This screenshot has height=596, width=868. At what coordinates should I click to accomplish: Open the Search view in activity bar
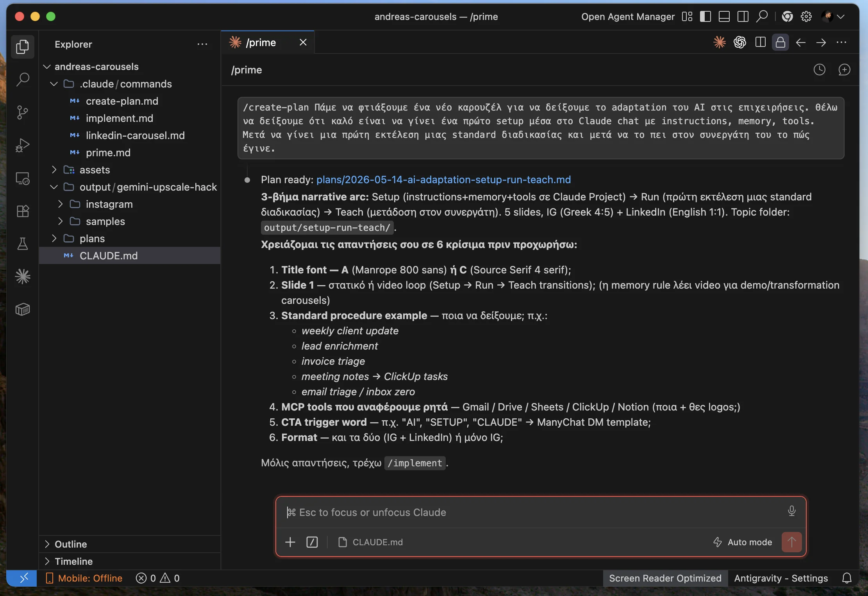(23, 80)
